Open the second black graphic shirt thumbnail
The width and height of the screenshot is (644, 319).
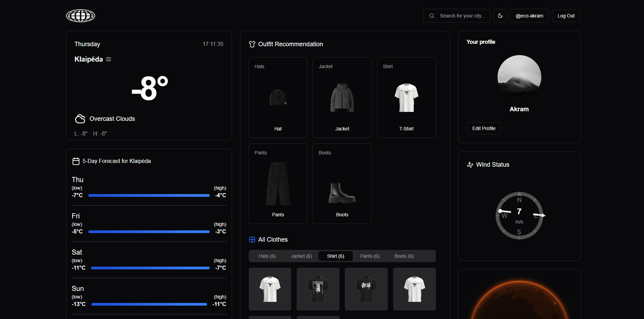click(318, 289)
